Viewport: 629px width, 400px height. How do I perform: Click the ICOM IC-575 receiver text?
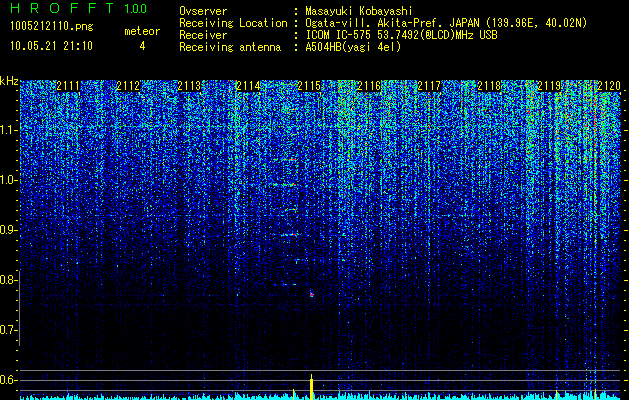(401, 35)
